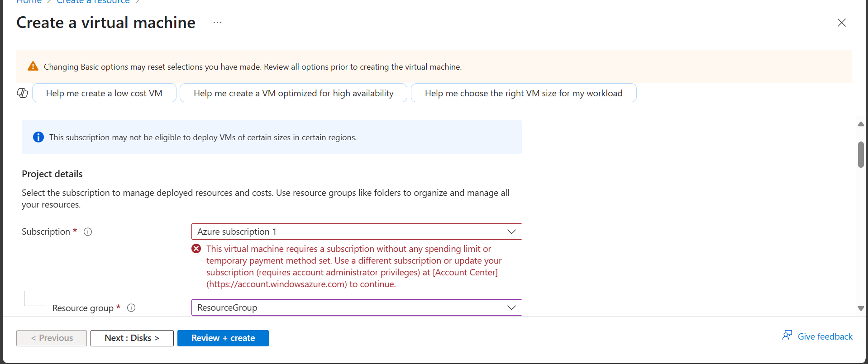868x364 pixels.
Task: Click the scroll up arrow of the form
Action: [x=861, y=124]
